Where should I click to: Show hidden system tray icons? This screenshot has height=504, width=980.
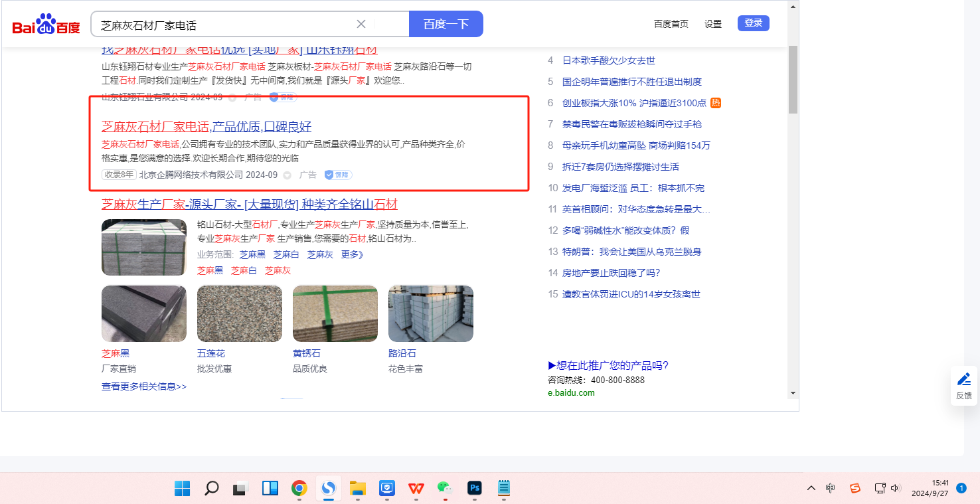(x=811, y=489)
